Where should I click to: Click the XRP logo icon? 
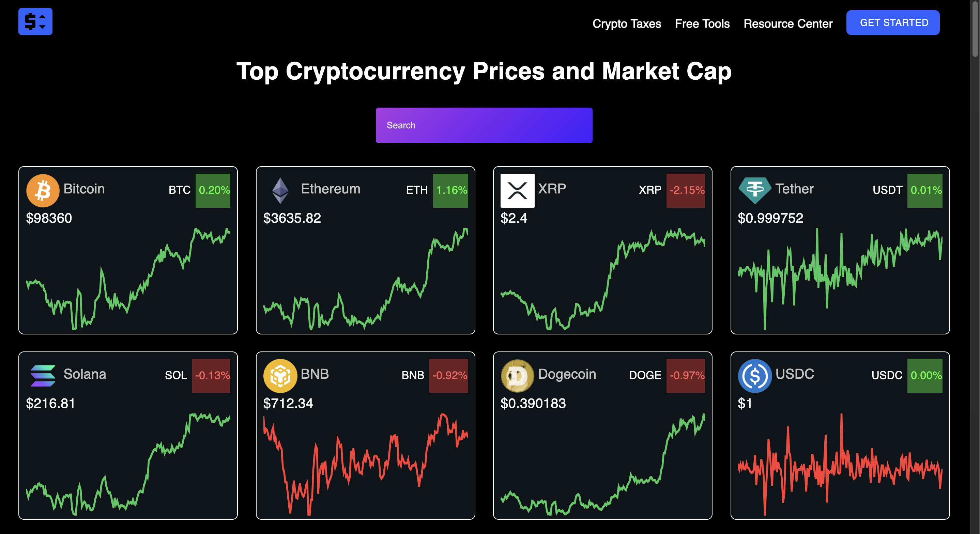(517, 191)
